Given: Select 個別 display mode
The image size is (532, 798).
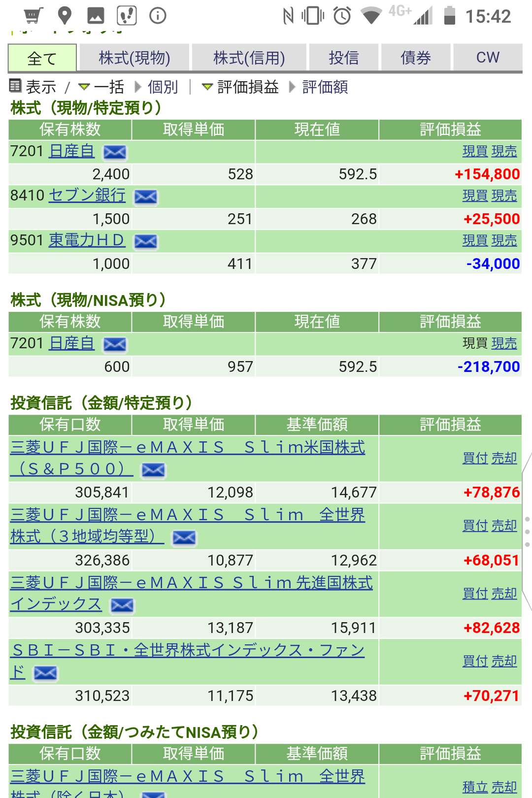Looking at the screenshot, I should pos(163,87).
